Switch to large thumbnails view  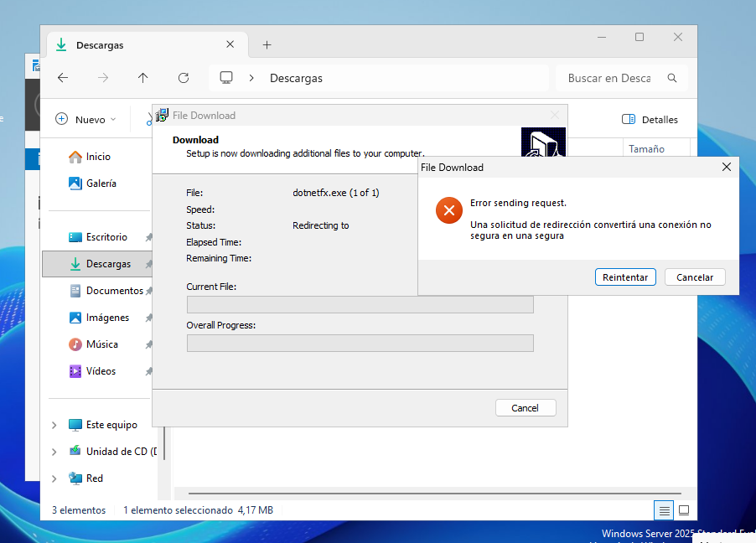tap(684, 510)
